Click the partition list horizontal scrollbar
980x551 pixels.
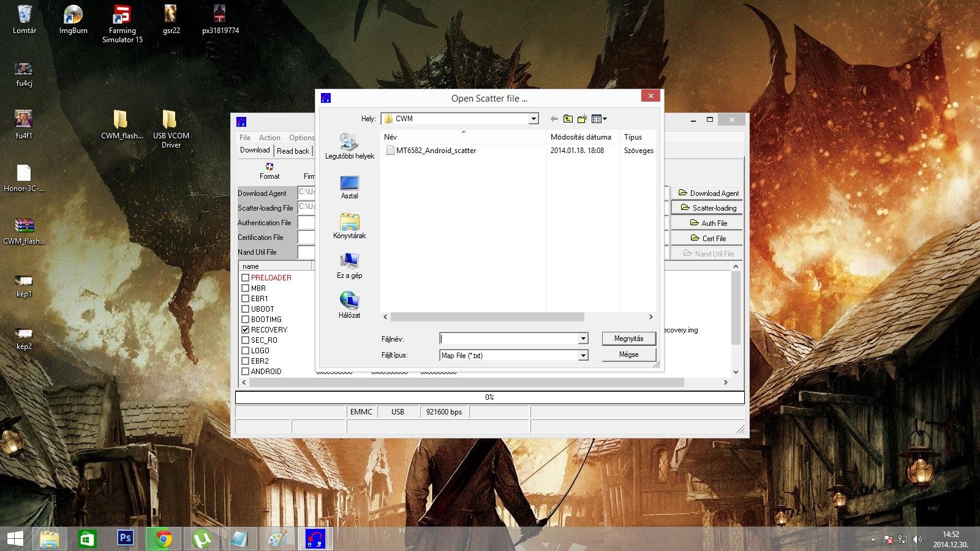[466, 382]
